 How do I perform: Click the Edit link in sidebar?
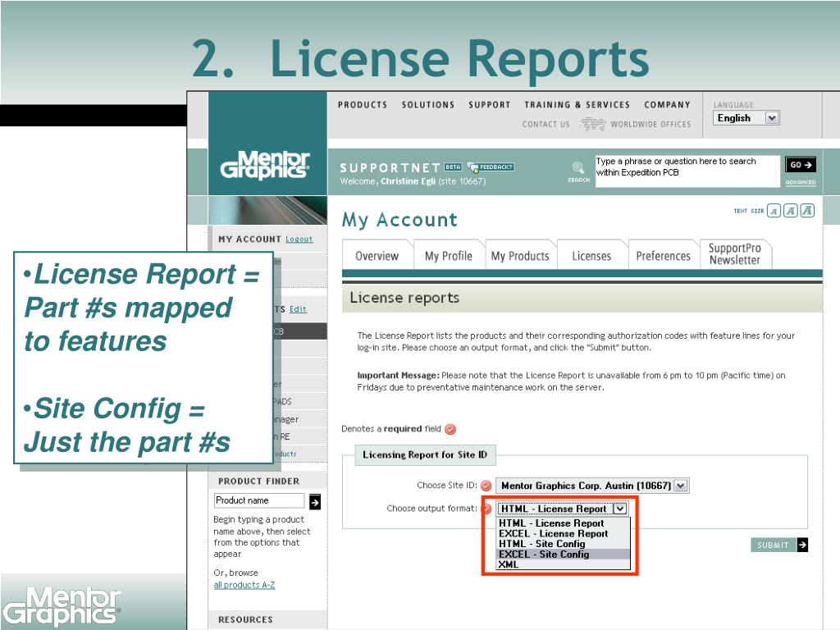pos(298,309)
